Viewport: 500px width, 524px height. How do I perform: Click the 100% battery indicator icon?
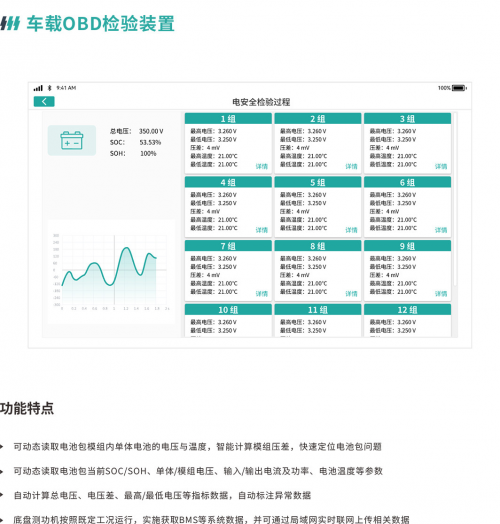point(459,88)
